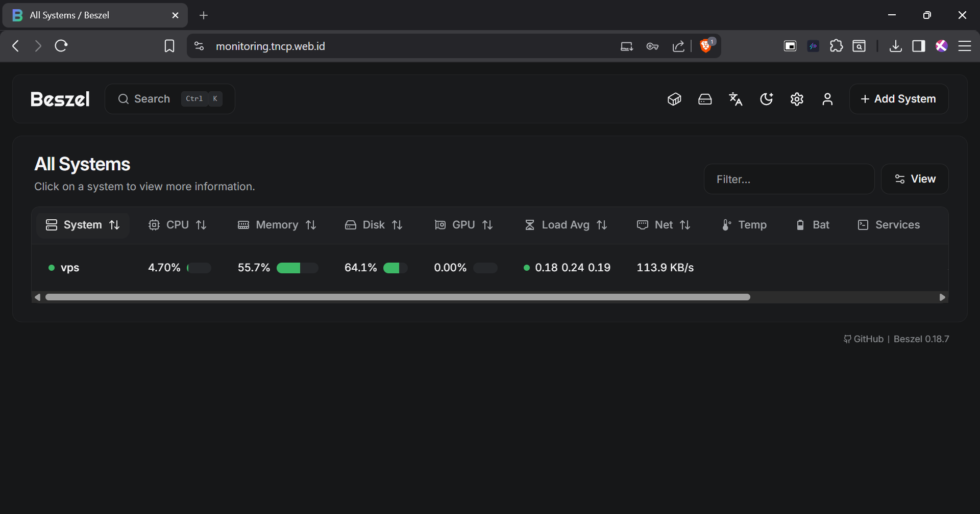Image resolution: width=980 pixels, height=514 pixels.
Task: Open saved passwords key icon
Action: (x=652, y=46)
